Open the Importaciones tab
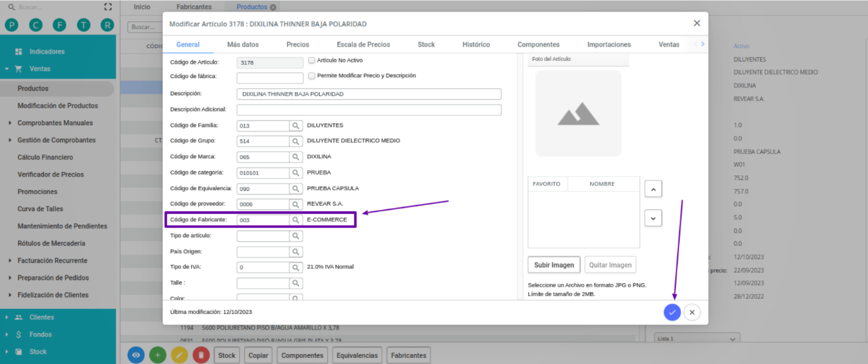This screenshot has height=364, width=868. tap(609, 44)
